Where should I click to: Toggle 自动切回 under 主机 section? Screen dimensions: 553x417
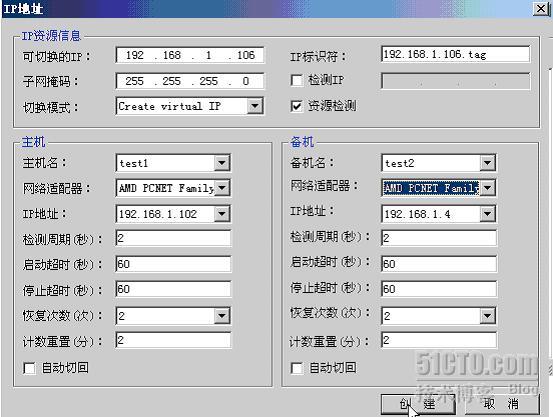pyautogui.click(x=29, y=368)
